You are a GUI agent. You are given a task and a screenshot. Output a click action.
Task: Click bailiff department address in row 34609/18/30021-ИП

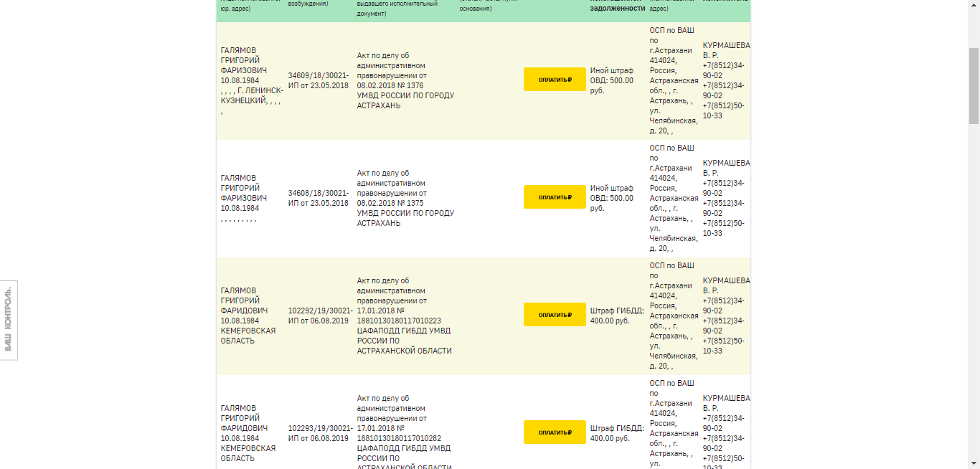(x=674, y=80)
